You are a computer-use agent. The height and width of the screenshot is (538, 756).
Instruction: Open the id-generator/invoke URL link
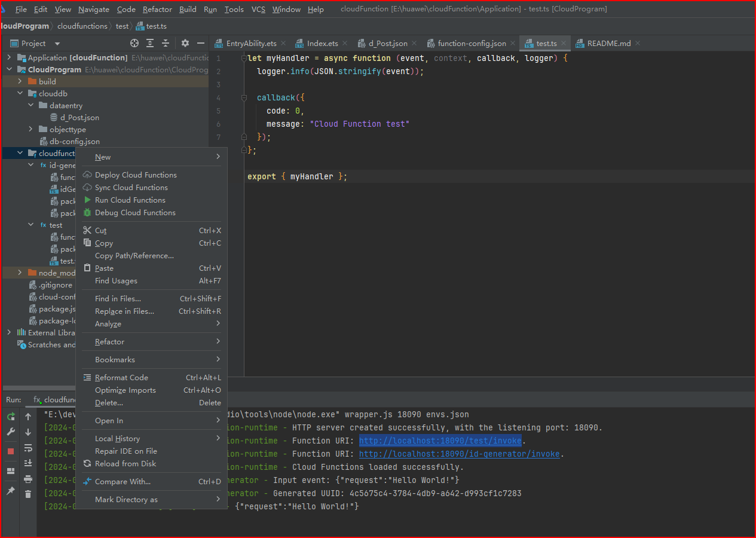click(460, 454)
